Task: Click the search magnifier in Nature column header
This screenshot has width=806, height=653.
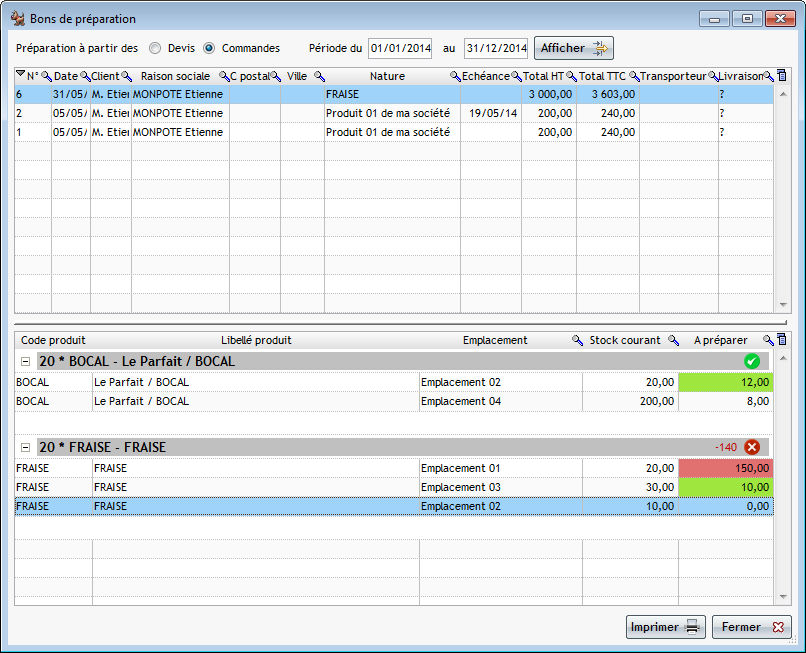Action: [x=455, y=76]
